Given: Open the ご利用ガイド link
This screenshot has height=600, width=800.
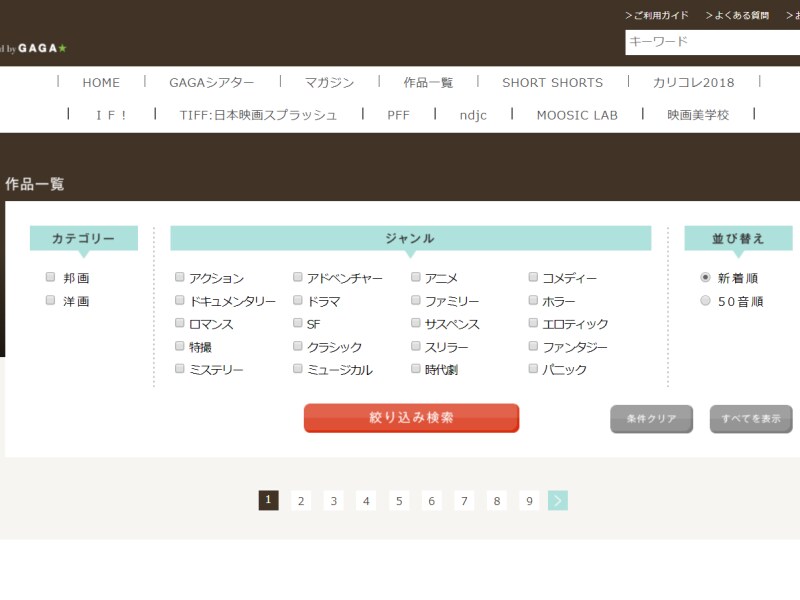Looking at the screenshot, I should pos(656,14).
